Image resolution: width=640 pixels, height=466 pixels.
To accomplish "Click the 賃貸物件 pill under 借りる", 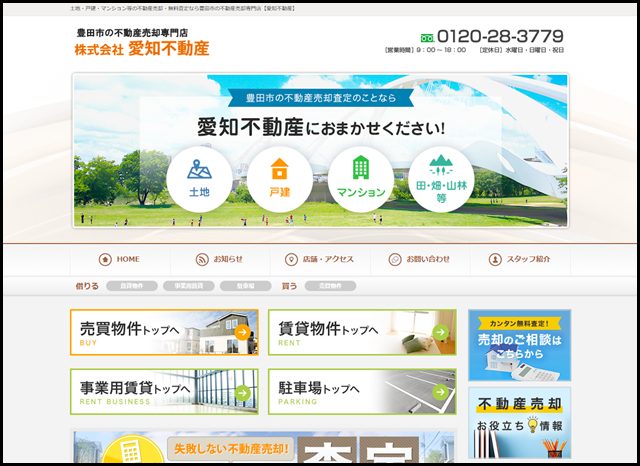I will point(132,286).
